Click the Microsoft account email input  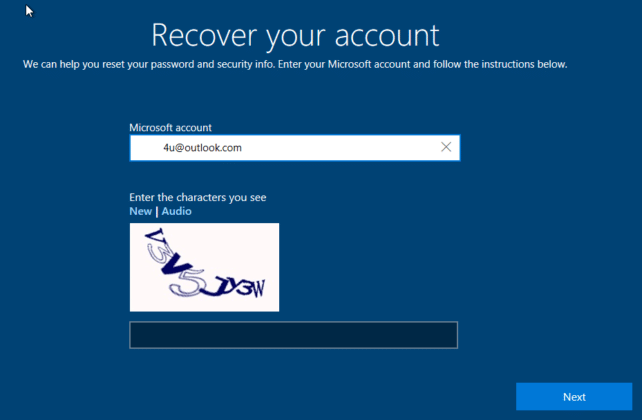(x=295, y=147)
